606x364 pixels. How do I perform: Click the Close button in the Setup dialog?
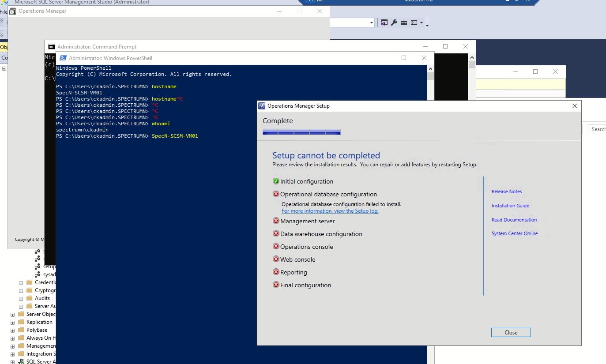(511, 332)
